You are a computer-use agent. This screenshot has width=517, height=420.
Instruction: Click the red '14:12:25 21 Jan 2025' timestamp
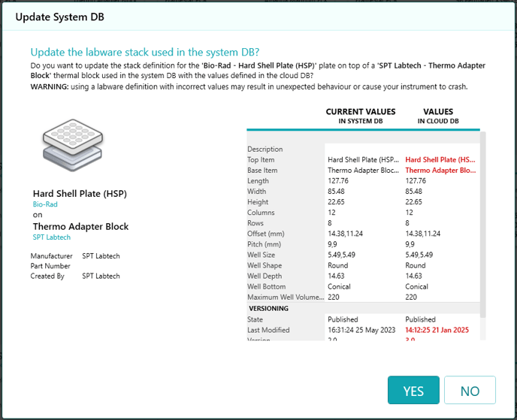click(x=437, y=330)
